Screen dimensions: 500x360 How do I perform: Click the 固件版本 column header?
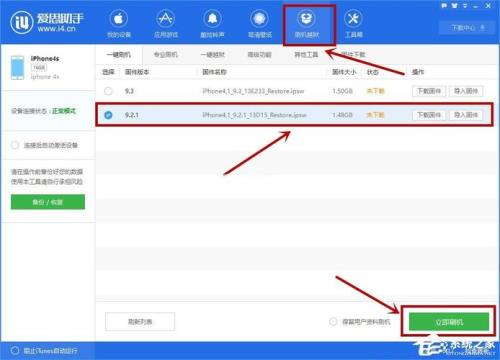coord(137,72)
